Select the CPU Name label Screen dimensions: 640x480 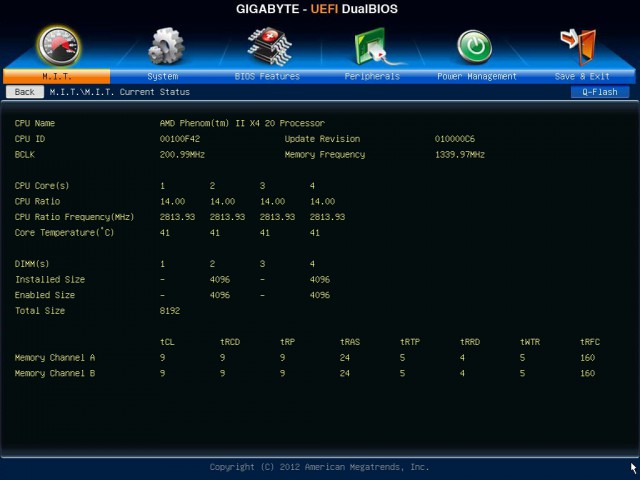[x=35, y=123]
